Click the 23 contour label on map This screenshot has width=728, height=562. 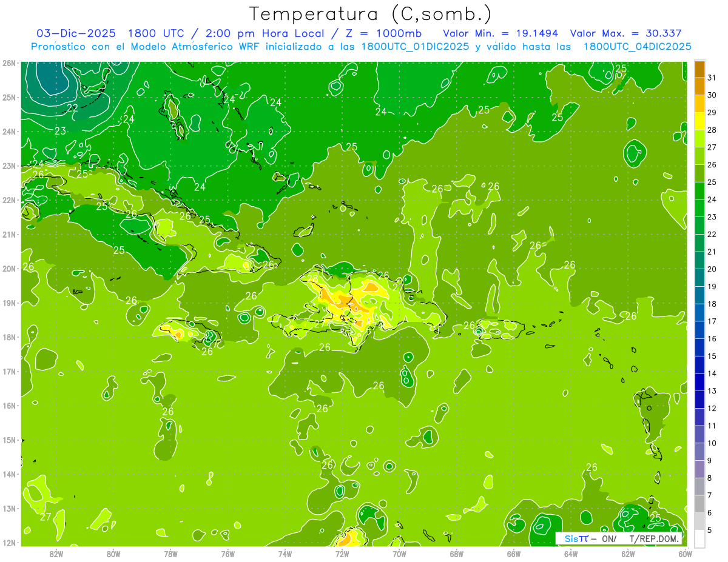click(x=61, y=131)
